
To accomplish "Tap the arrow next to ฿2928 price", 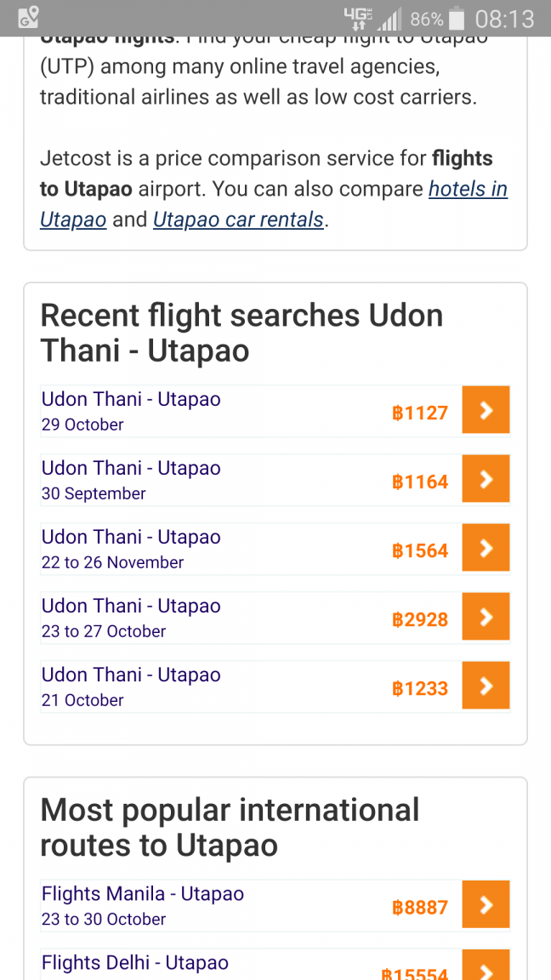I will click(x=486, y=616).
